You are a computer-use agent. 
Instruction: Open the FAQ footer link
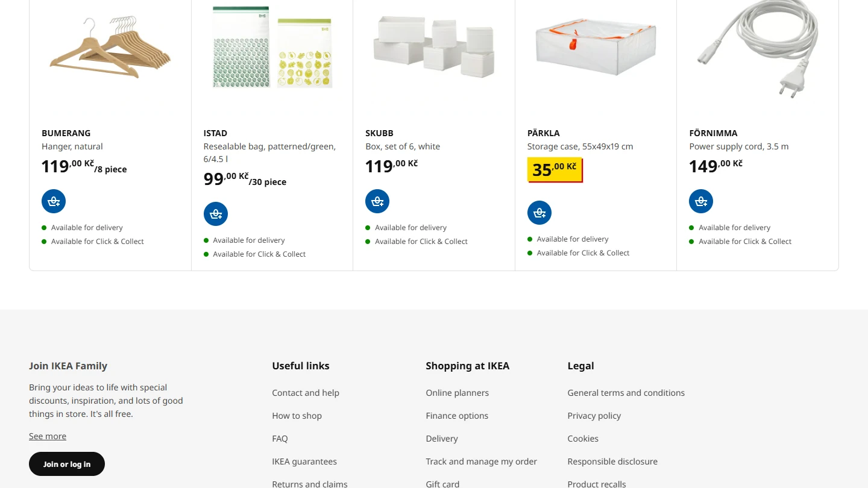click(280, 439)
